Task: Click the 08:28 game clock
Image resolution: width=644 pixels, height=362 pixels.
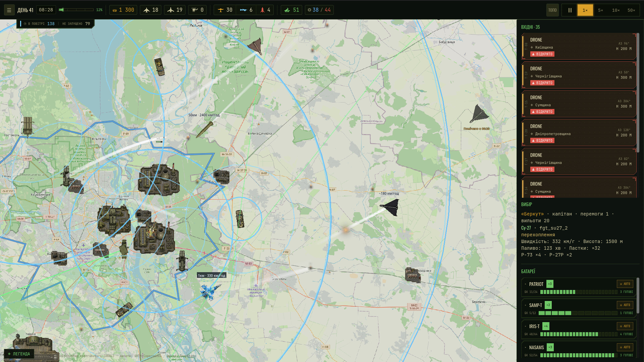Action: 46,10
